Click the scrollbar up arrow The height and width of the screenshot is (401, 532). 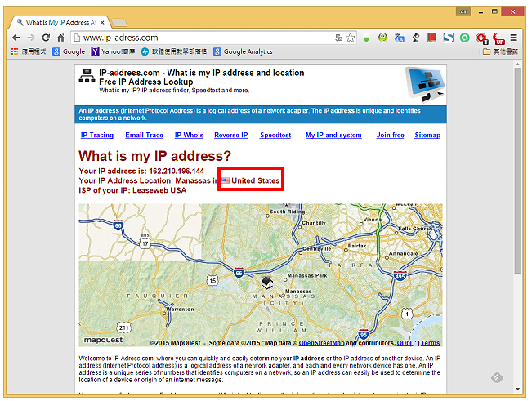[517, 64]
